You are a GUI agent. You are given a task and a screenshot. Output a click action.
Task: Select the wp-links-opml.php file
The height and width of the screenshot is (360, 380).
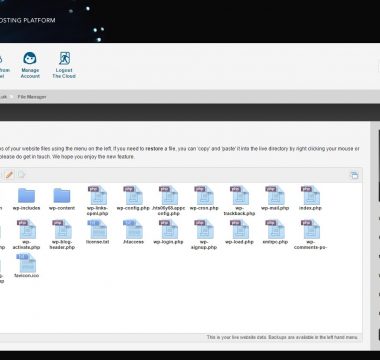click(97, 201)
